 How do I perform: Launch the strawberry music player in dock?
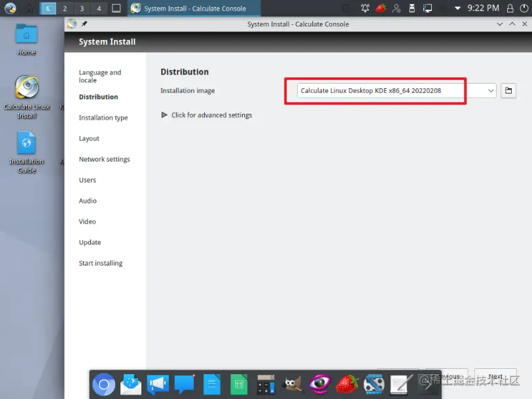347,385
